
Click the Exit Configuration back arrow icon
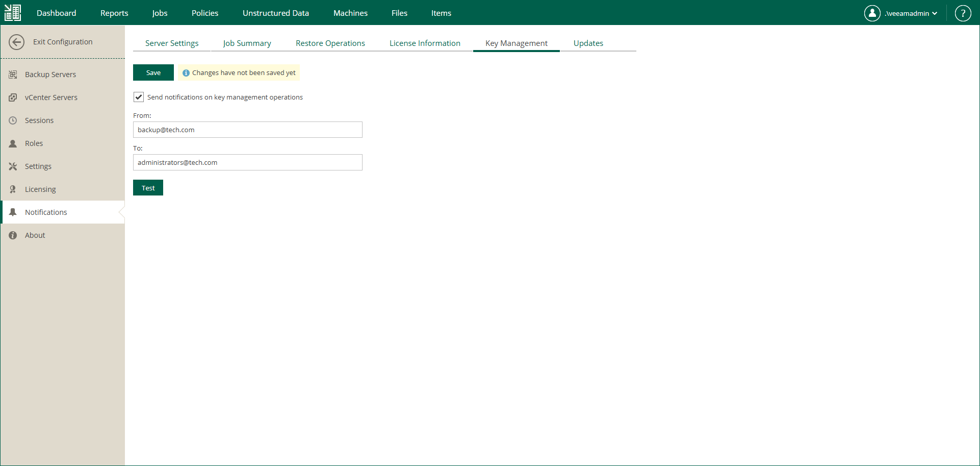[x=16, y=42]
